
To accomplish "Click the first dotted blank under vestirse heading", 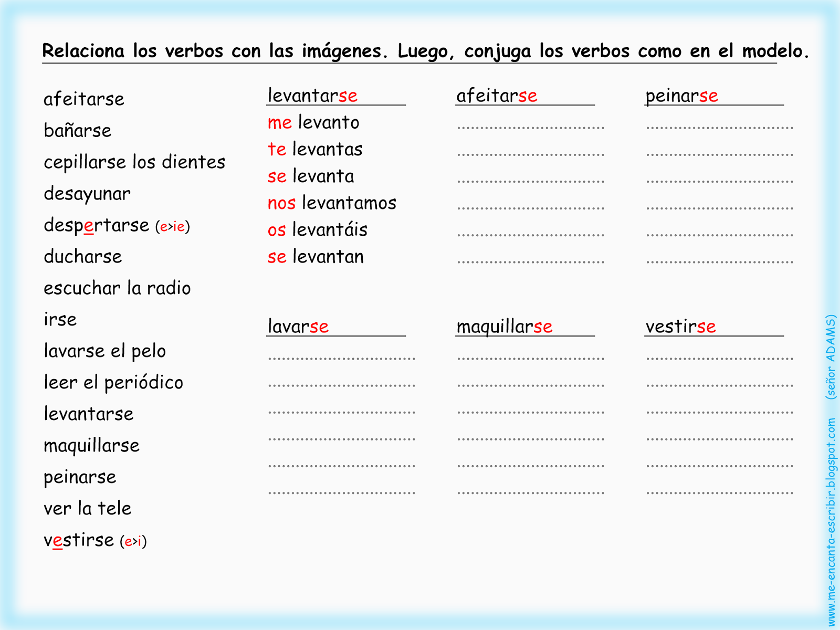I will (720, 359).
